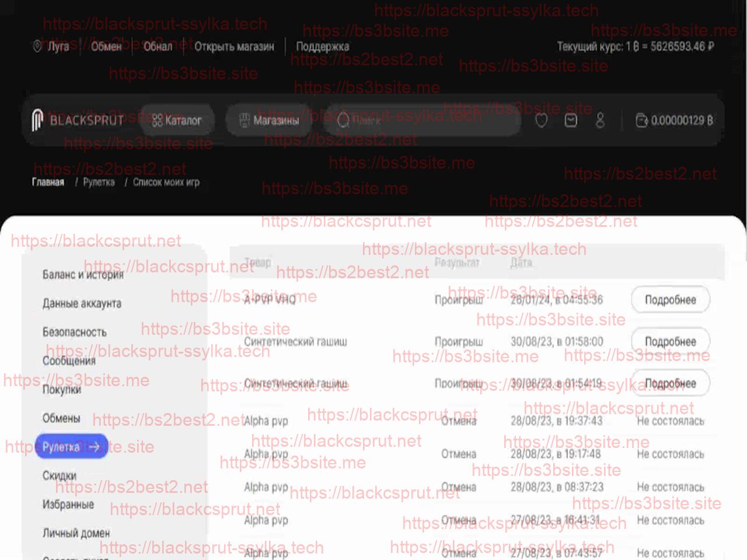Click Подробнее for 30/08/23 01:58:00 game
Screen dimensions: 747x560
click(671, 341)
